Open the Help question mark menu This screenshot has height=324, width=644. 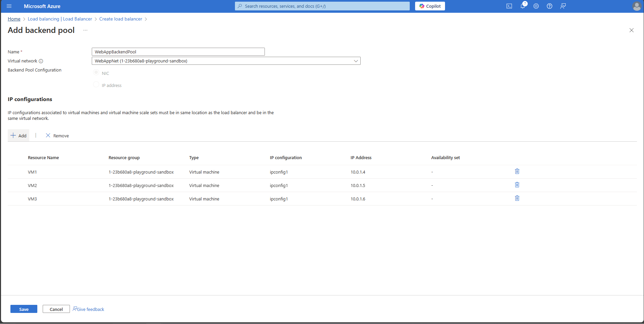(x=550, y=6)
